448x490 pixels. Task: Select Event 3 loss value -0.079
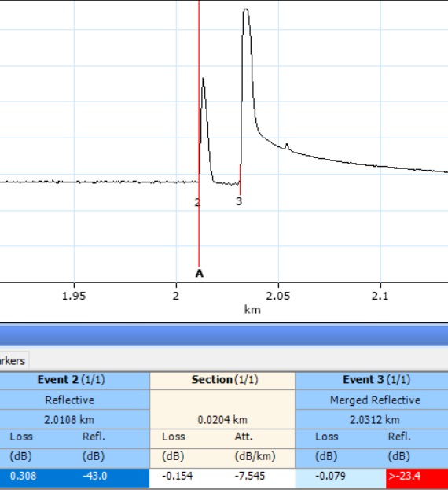330,476
